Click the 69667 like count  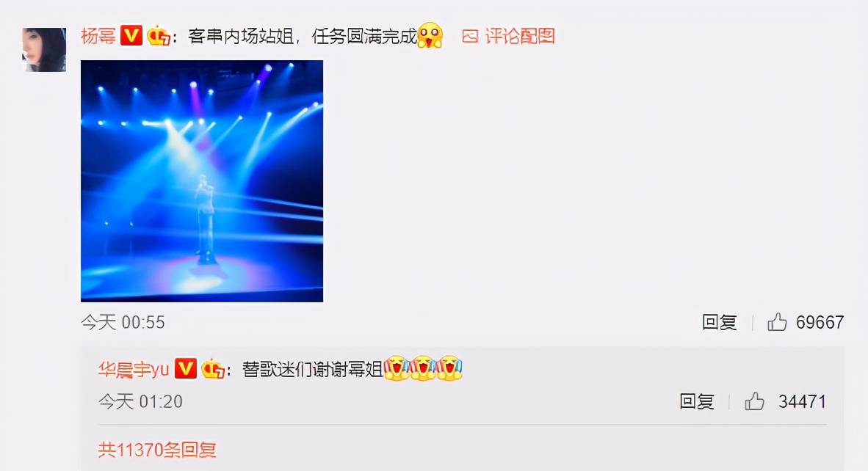[x=820, y=322]
